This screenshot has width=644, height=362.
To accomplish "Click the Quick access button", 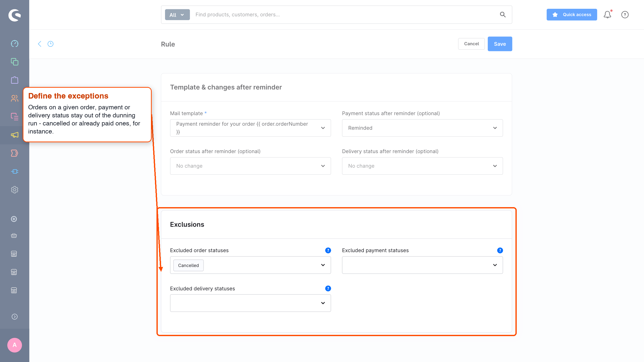I will [572, 15].
